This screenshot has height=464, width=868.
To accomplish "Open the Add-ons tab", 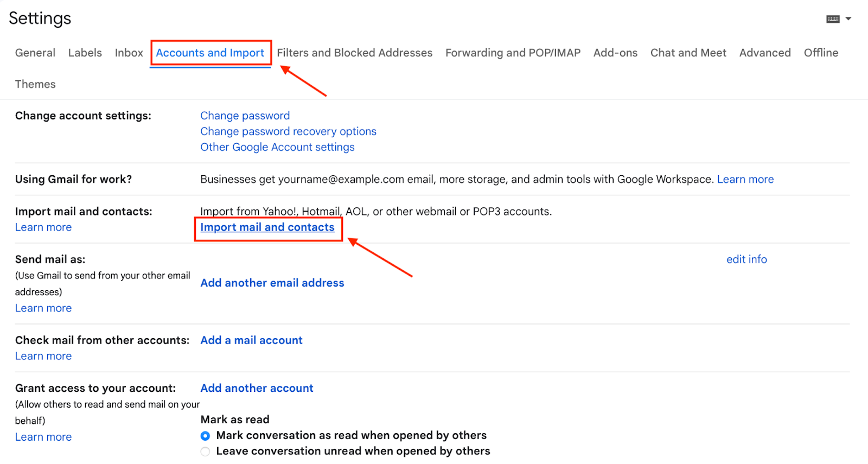I will [615, 53].
